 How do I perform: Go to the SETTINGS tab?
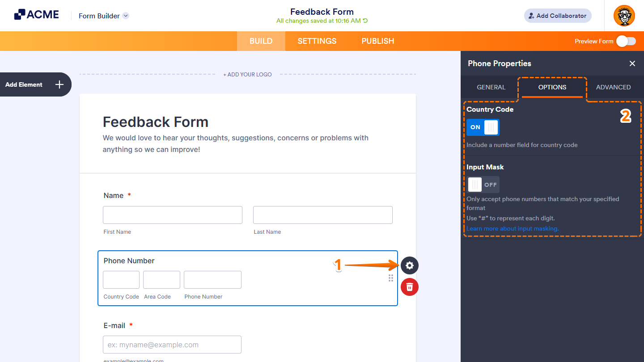[317, 41]
